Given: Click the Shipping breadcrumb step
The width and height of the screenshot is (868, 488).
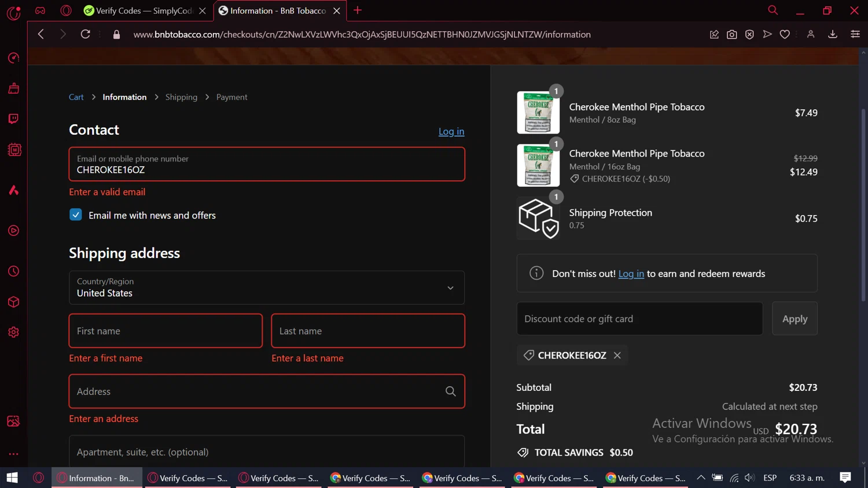Looking at the screenshot, I should pos(181,97).
